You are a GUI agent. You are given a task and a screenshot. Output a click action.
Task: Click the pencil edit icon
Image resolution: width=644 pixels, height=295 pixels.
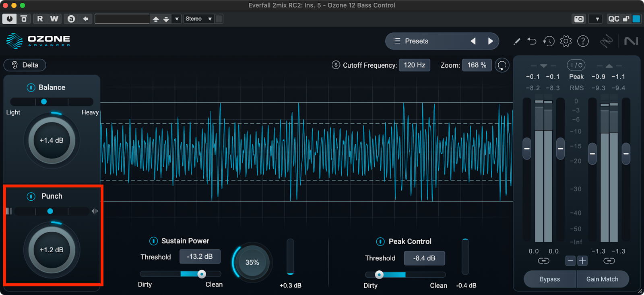click(517, 41)
